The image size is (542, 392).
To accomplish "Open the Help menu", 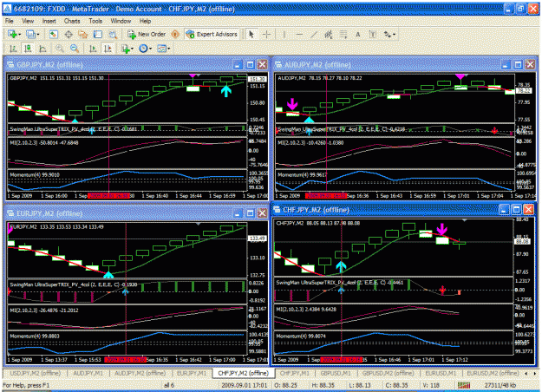I will tap(145, 21).
